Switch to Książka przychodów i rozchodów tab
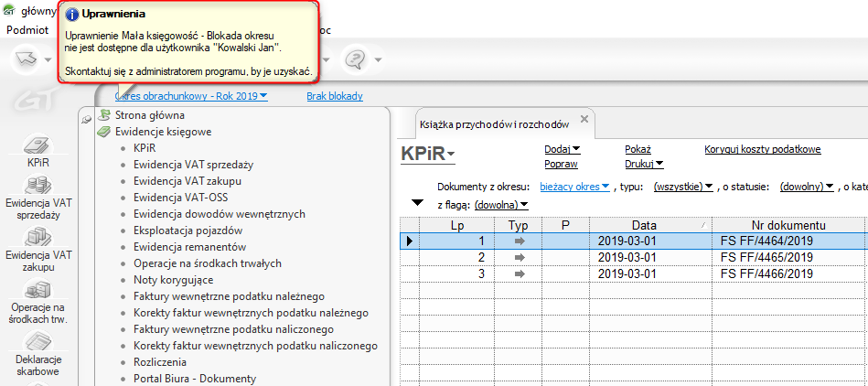The height and width of the screenshot is (386, 868). point(494,124)
